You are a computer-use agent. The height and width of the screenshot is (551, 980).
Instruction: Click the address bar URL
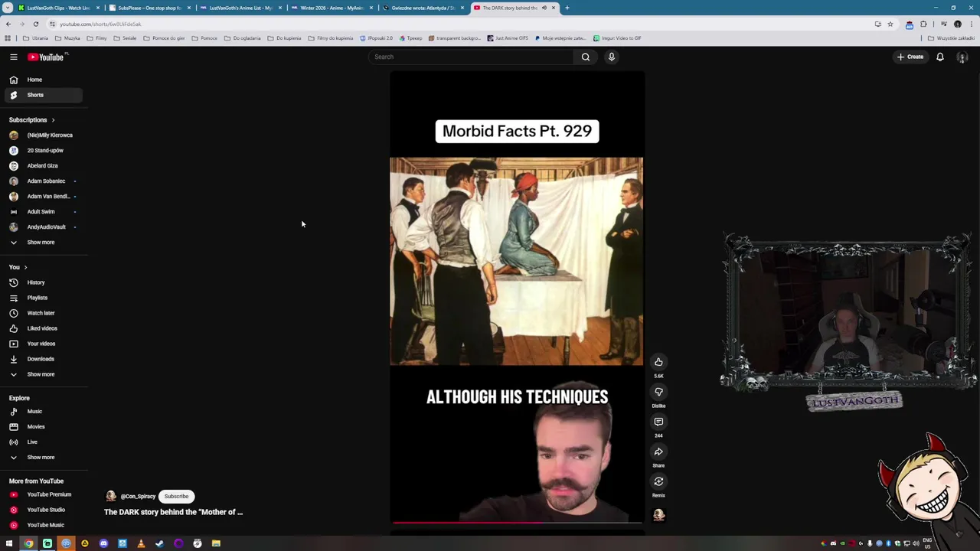point(100,24)
